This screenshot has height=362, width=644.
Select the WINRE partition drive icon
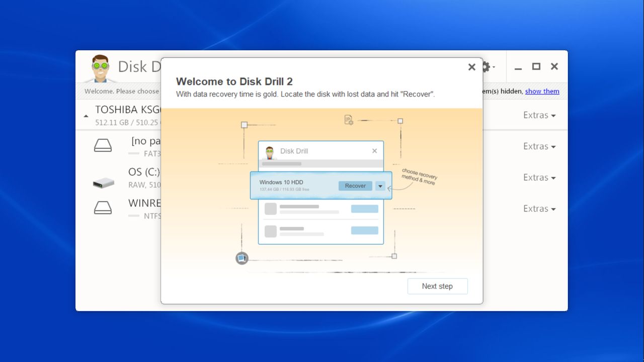click(x=103, y=208)
